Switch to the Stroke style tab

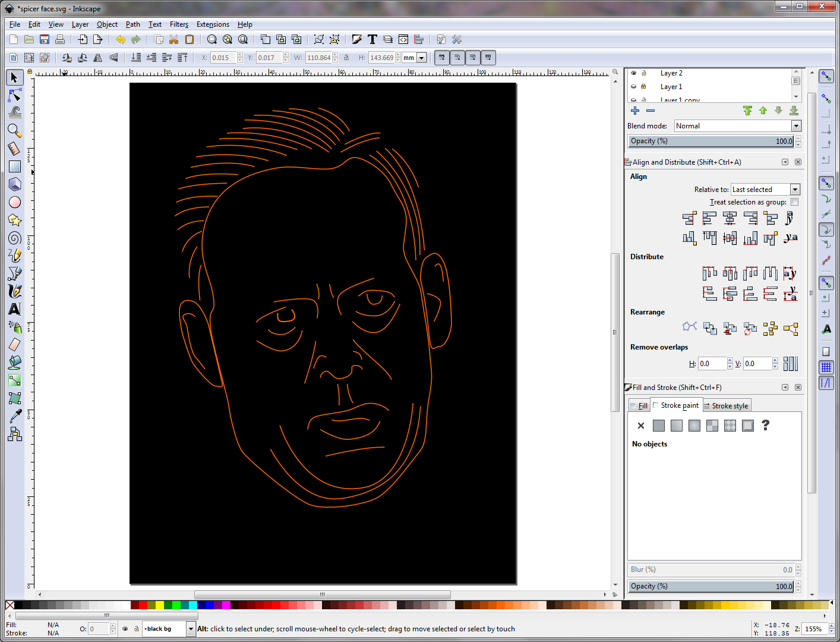[727, 405]
